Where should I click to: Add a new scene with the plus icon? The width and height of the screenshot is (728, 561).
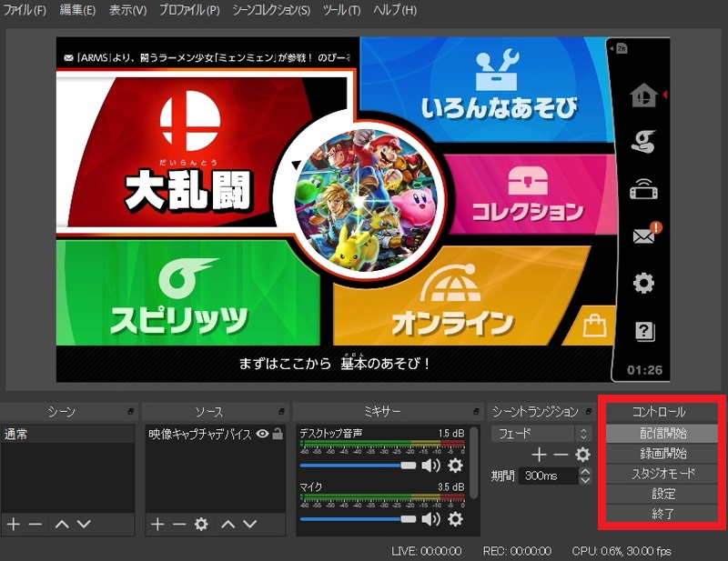point(14,525)
